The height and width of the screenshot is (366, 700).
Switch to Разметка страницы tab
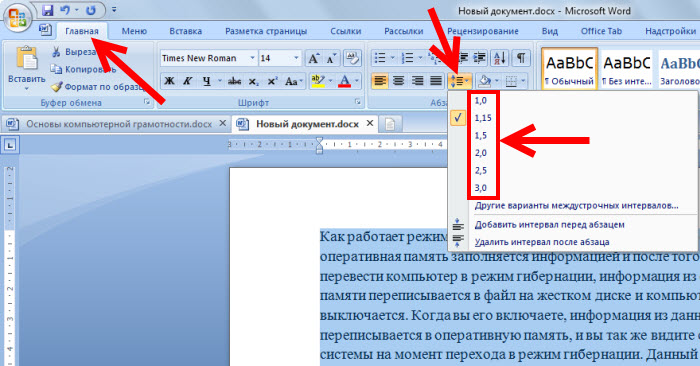[266, 31]
